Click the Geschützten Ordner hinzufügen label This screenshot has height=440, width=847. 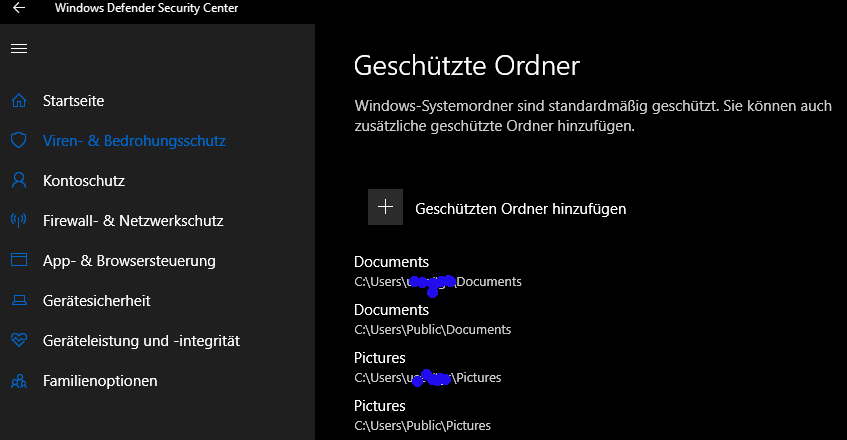pos(520,209)
